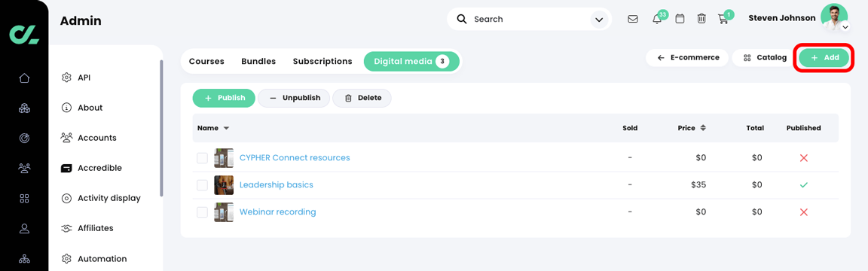
Task: Click green checkmark in Leadership basics row
Action: (804, 184)
